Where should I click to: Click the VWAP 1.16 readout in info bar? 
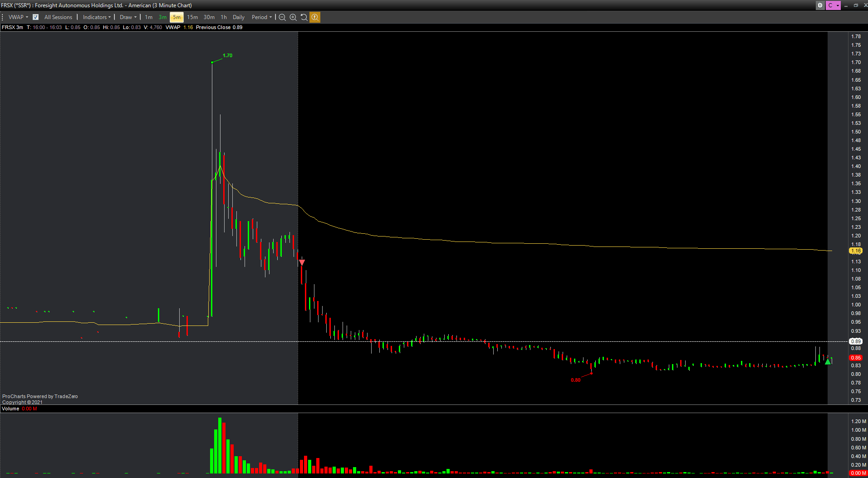click(x=179, y=27)
